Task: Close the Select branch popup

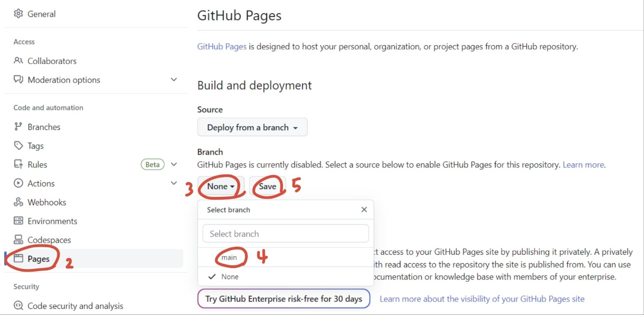Action: click(364, 210)
